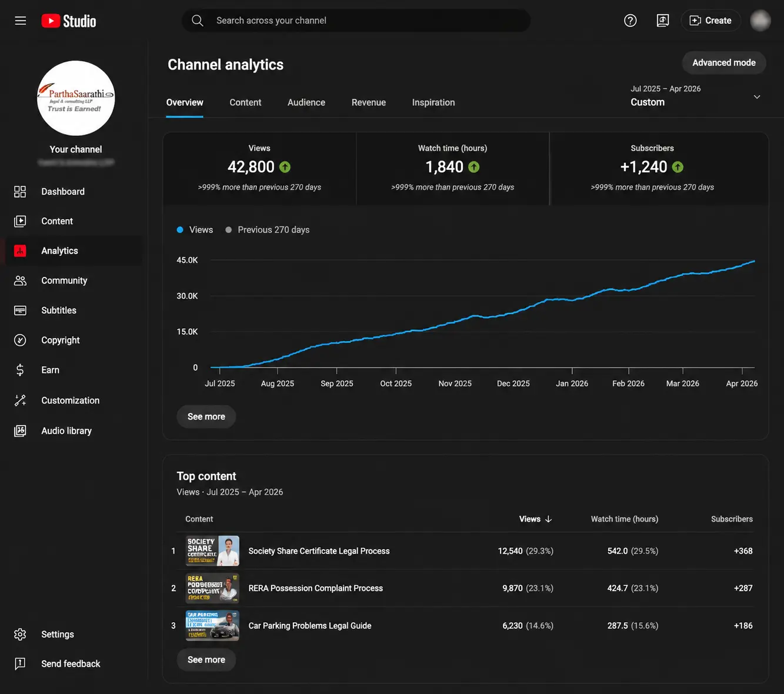Click the YouTube Studio logo
Screen dimensions: 784x694
point(69,21)
